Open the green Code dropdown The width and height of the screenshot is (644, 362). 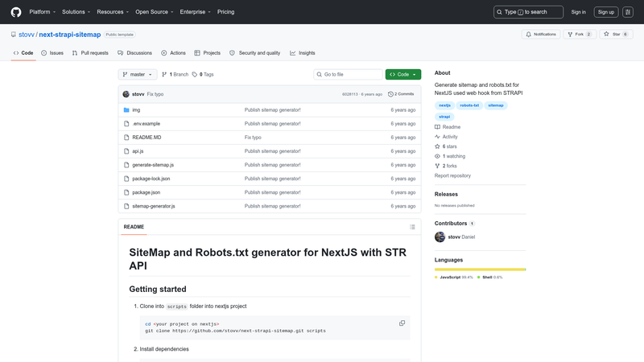(403, 74)
